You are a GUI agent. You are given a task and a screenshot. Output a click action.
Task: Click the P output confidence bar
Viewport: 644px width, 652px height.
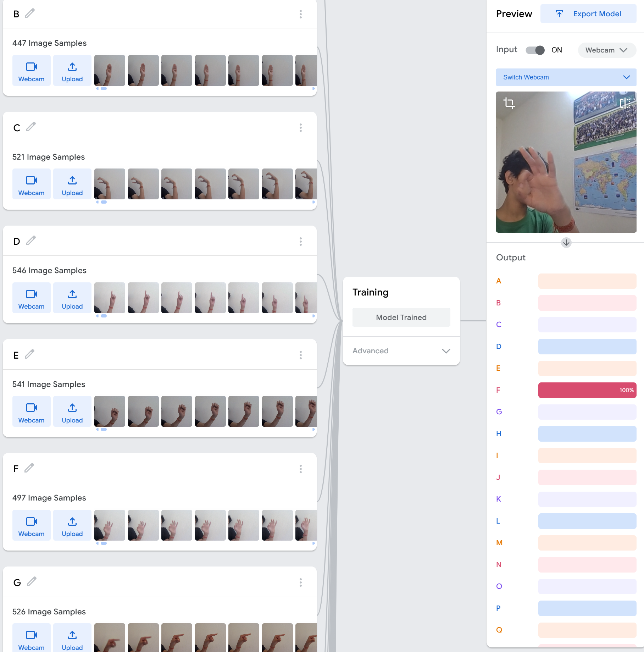point(587,608)
